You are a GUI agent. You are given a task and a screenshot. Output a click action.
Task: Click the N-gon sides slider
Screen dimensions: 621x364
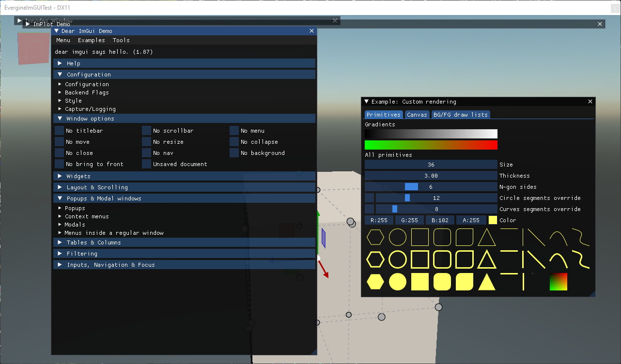431,187
